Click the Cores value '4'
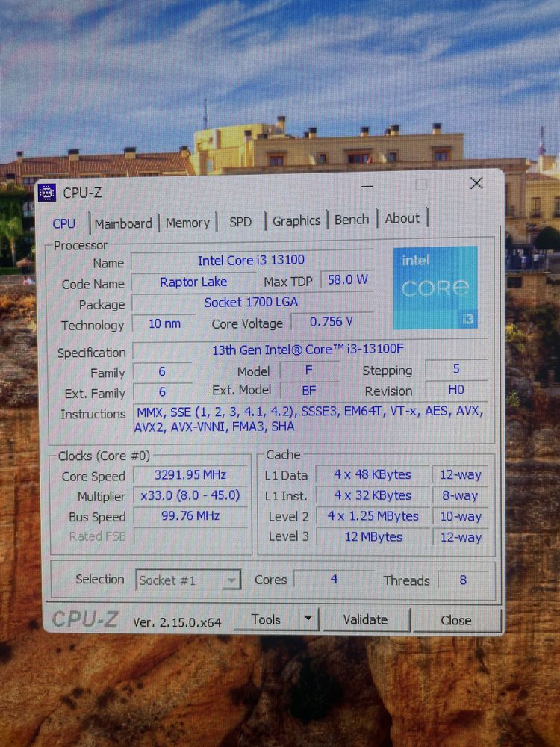 (x=335, y=580)
